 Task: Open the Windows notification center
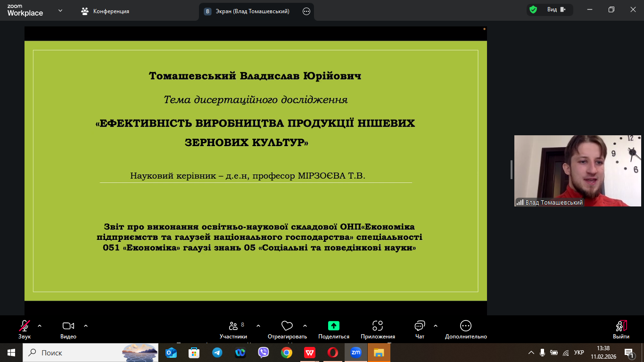tap(629, 353)
